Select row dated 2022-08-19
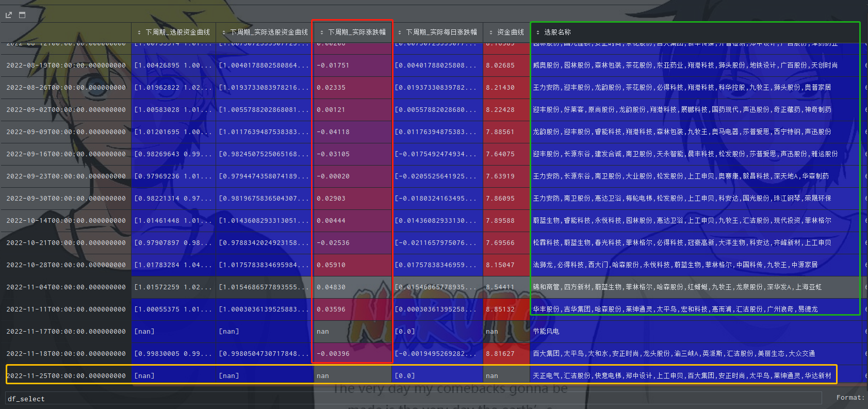Viewport: 868px width, 409px height. [66, 66]
